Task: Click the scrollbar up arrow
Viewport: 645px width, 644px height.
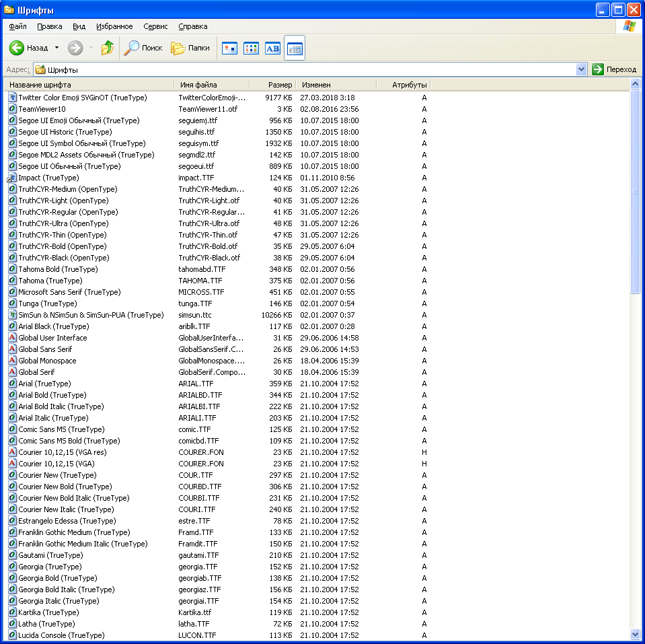Action: 635,84
